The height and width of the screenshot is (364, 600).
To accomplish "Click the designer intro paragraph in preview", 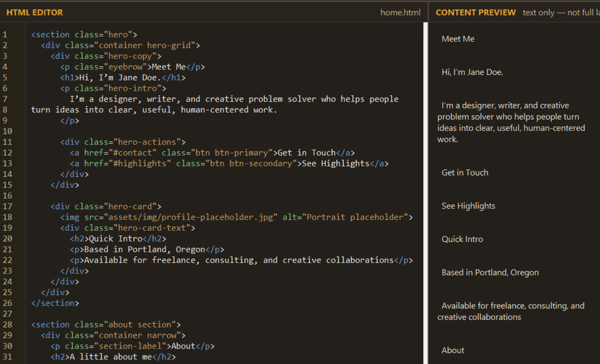I will click(511, 122).
